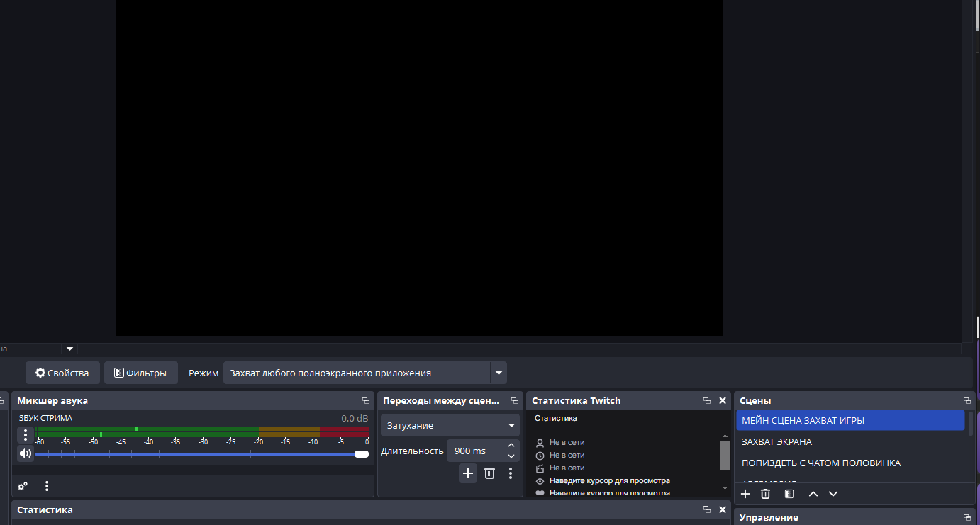
Task: Click the black preview canvas
Action: (x=419, y=168)
